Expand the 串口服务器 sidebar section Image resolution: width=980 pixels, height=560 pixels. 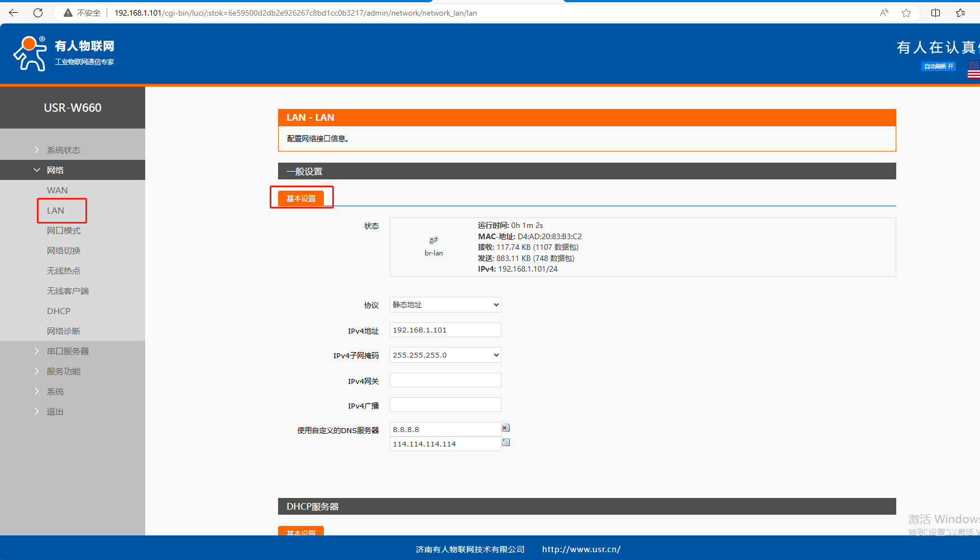tap(68, 351)
